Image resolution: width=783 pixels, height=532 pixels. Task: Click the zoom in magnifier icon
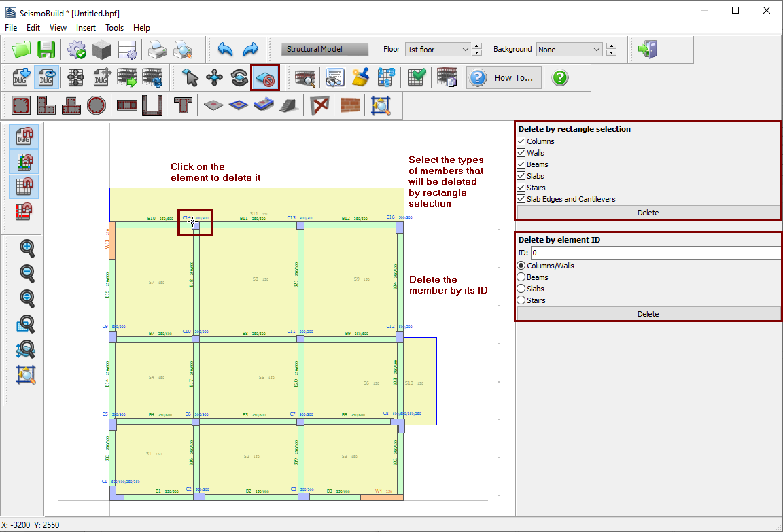27,249
